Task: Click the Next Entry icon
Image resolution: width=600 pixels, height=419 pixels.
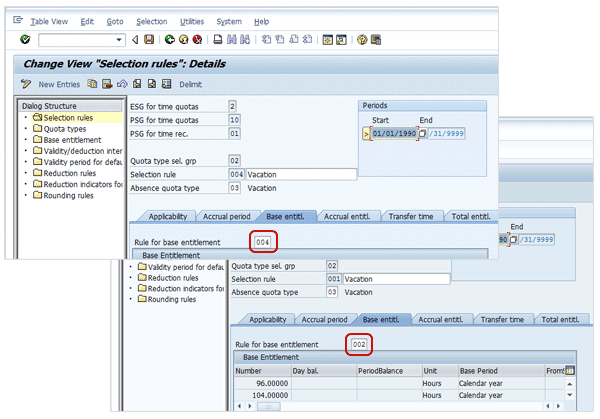Action: [x=152, y=84]
